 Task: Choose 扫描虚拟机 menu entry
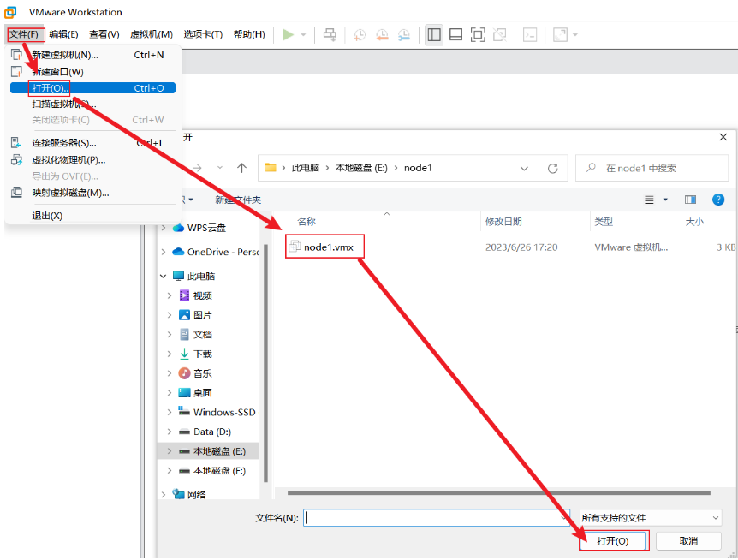92,104
